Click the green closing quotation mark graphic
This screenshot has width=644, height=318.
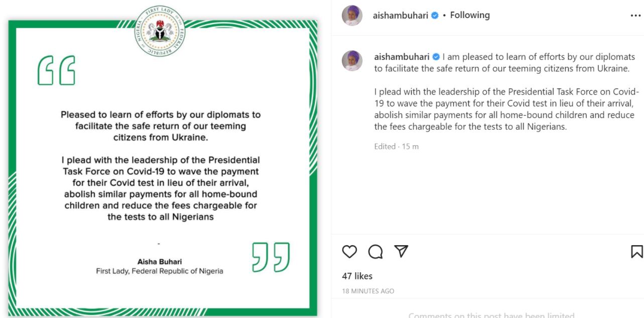(271, 257)
